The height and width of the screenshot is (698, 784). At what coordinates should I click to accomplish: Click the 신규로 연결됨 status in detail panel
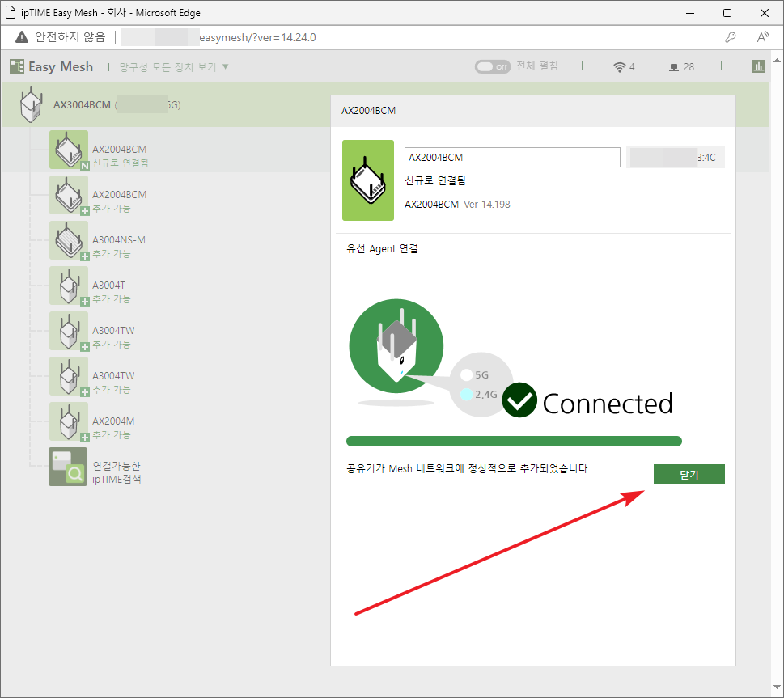tap(435, 181)
